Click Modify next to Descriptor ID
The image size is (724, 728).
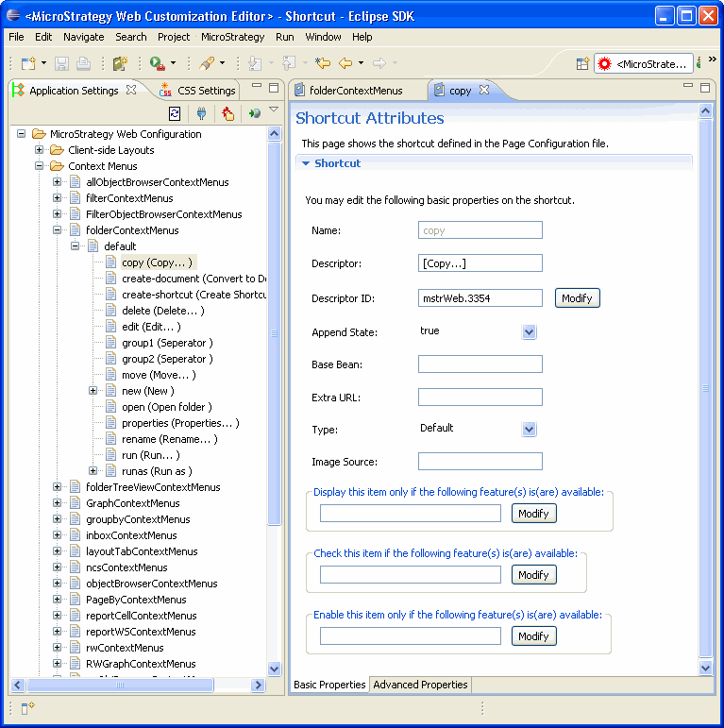577,298
